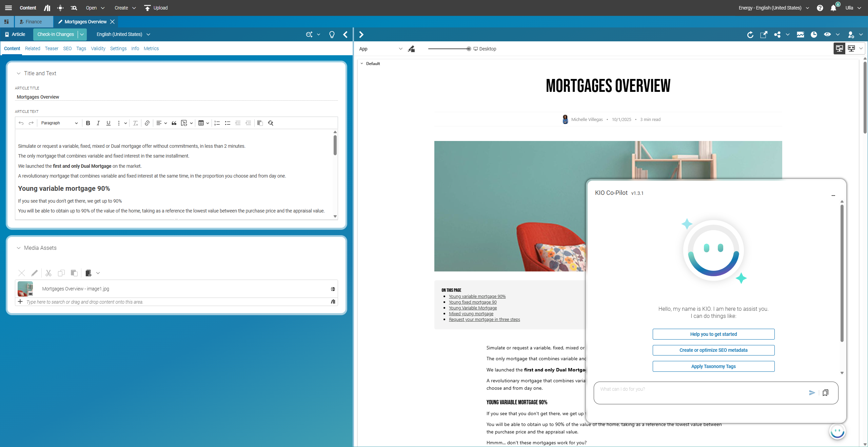Open the notifications bell
This screenshot has height=447, width=868.
[x=833, y=8]
